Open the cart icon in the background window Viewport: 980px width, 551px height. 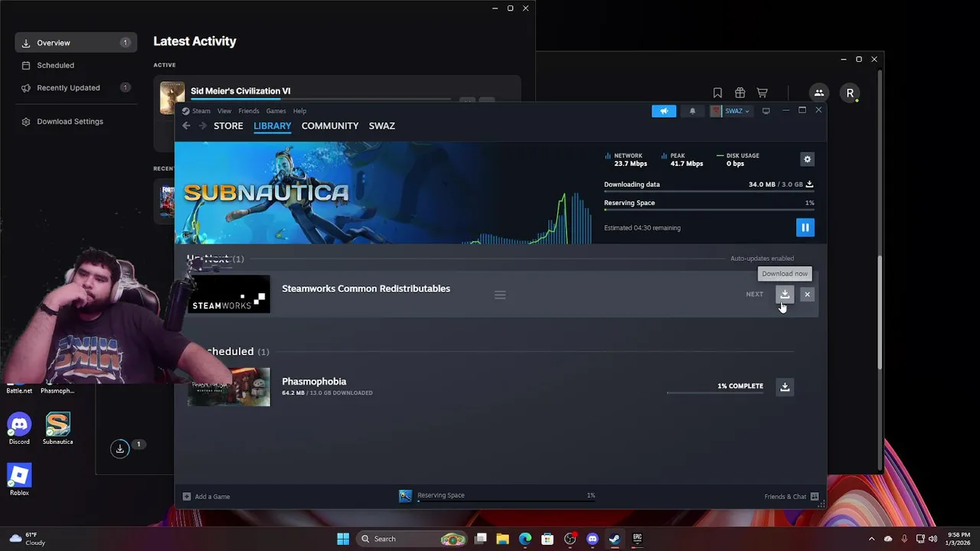coord(763,93)
